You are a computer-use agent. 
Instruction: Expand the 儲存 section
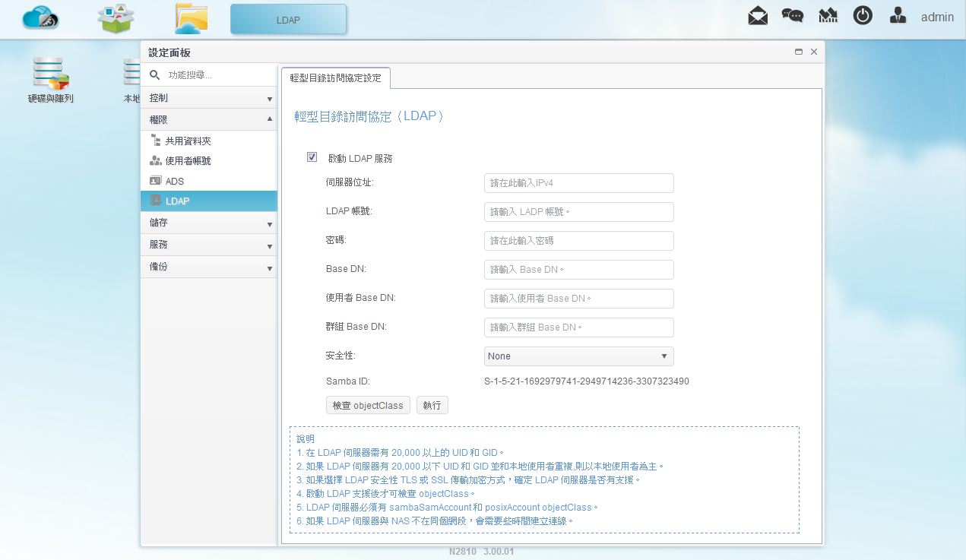coord(209,223)
